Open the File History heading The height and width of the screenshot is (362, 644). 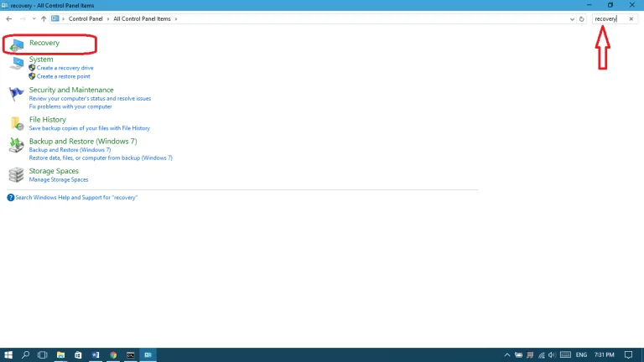[47, 120]
